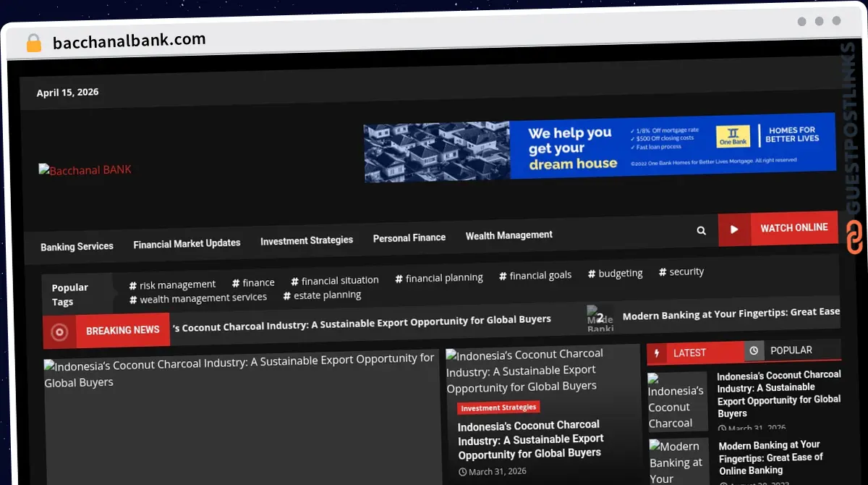Click the clock icon beside Popular
Viewport: 868px width, 485px height.
754,350
